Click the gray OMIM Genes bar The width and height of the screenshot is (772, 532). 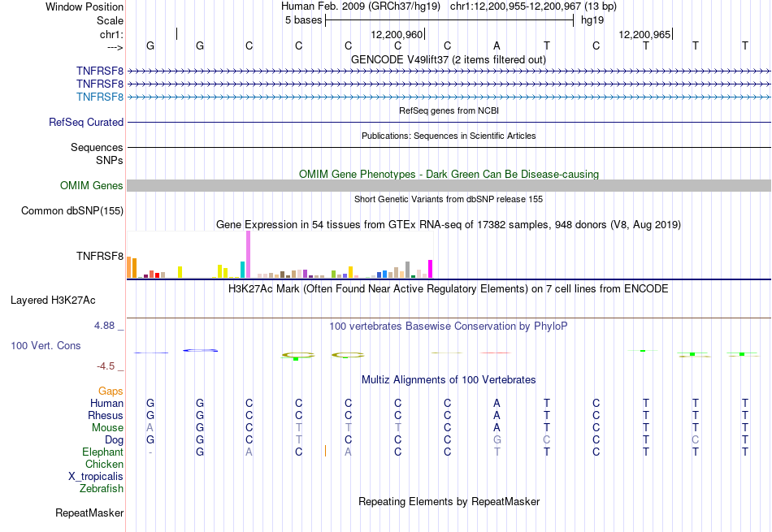point(449,185)
